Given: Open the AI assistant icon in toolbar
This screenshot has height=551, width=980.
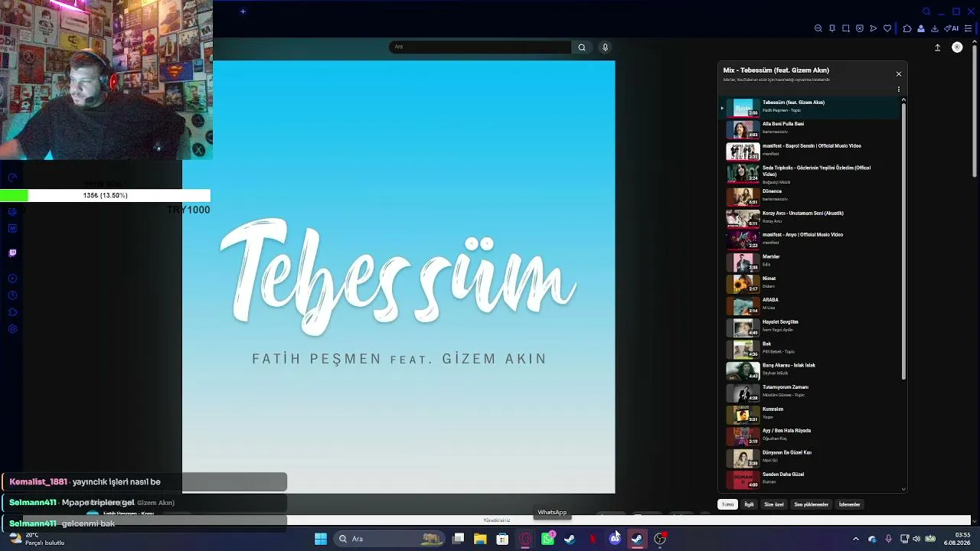Looking at the screenshot, I should 952,28.
